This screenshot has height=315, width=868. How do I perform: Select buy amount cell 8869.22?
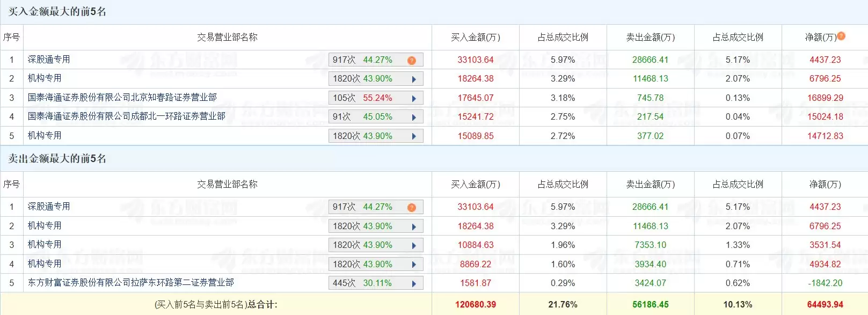[476, 264]
